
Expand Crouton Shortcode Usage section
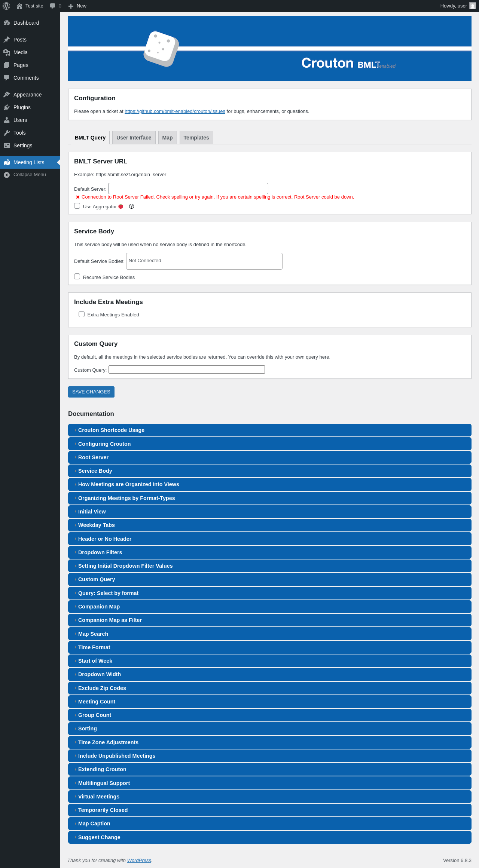coord(269,430)
